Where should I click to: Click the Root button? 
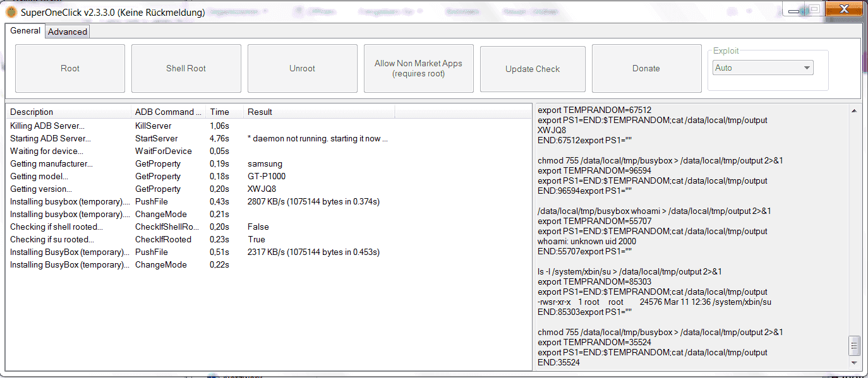70,68
